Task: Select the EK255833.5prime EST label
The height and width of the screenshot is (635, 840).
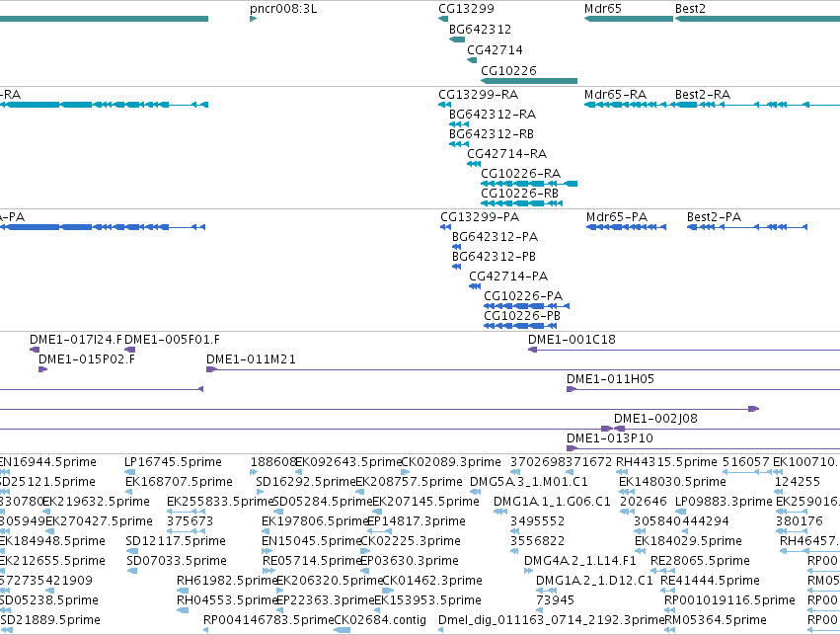Action: pyautogui.click(x=220, y=501)
